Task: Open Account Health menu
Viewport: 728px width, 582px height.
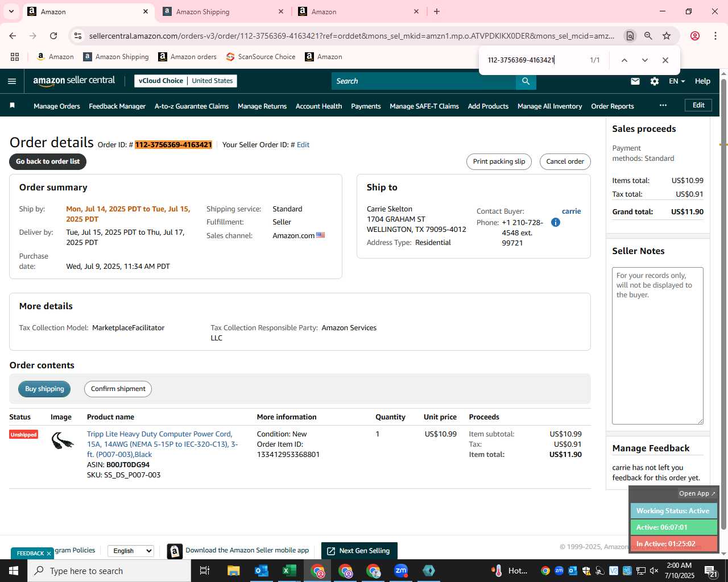Action: pyautogui.click(x=319, y=106)
